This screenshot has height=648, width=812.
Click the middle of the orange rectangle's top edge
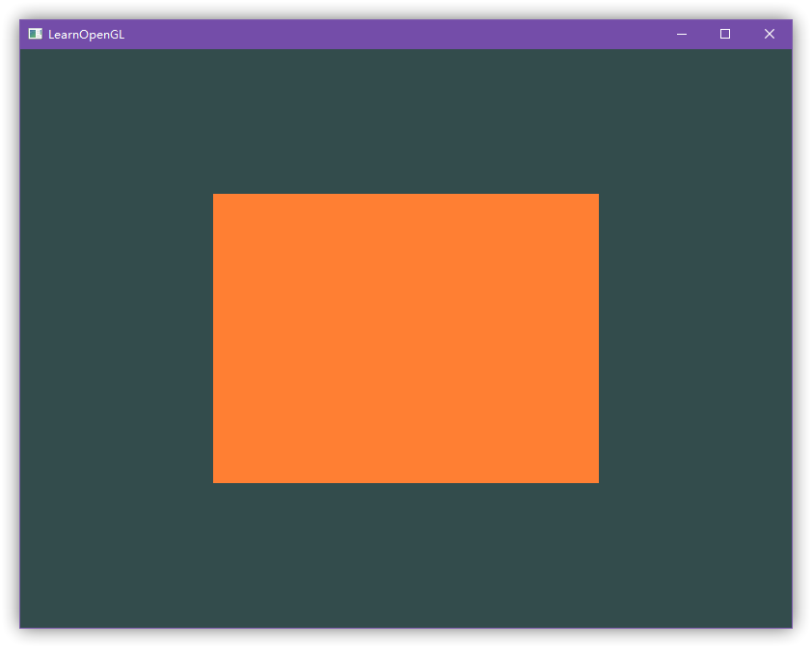click(405, 196)
